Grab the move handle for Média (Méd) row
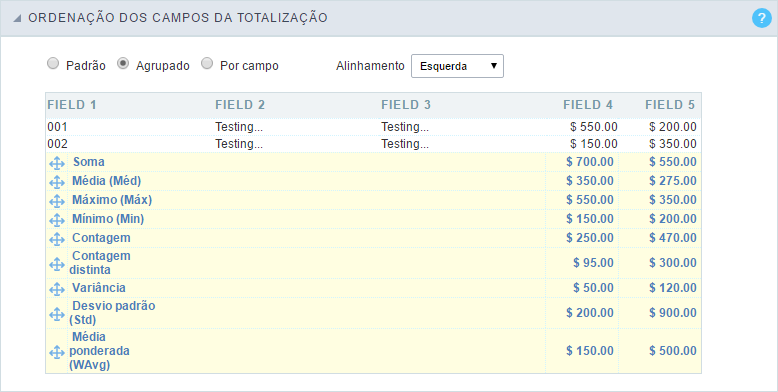Image resolution: width=778 pixels, height=392 pixels. click(57, 182)
